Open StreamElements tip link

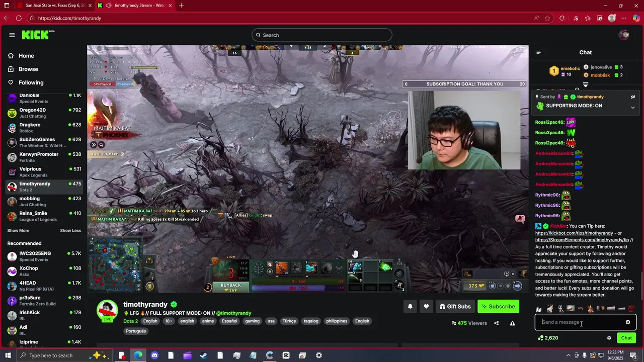(582, 240)
